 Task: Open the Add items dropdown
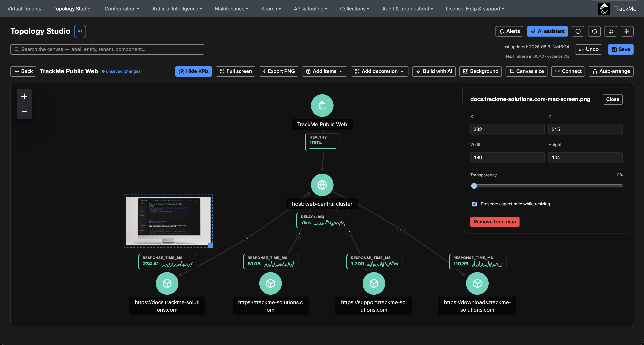point(324,71)
